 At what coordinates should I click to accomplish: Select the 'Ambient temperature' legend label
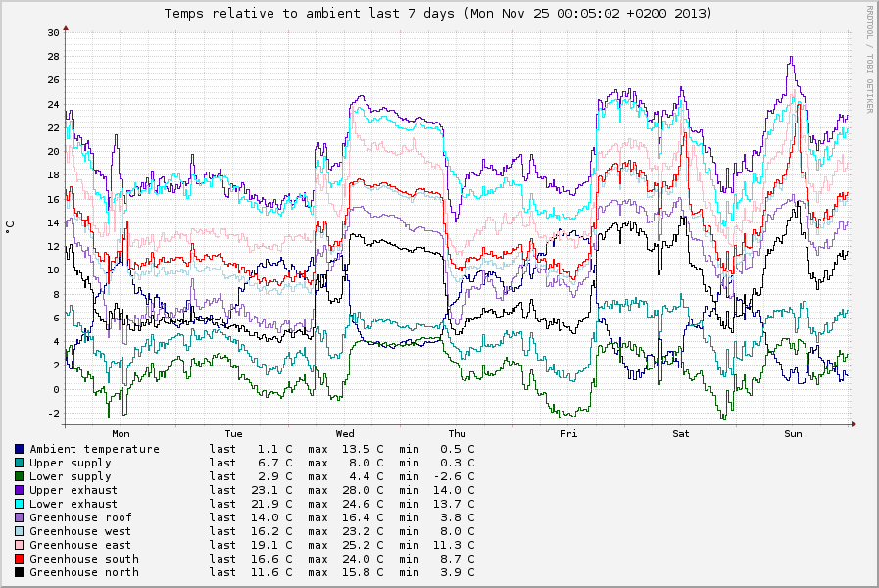95,449
